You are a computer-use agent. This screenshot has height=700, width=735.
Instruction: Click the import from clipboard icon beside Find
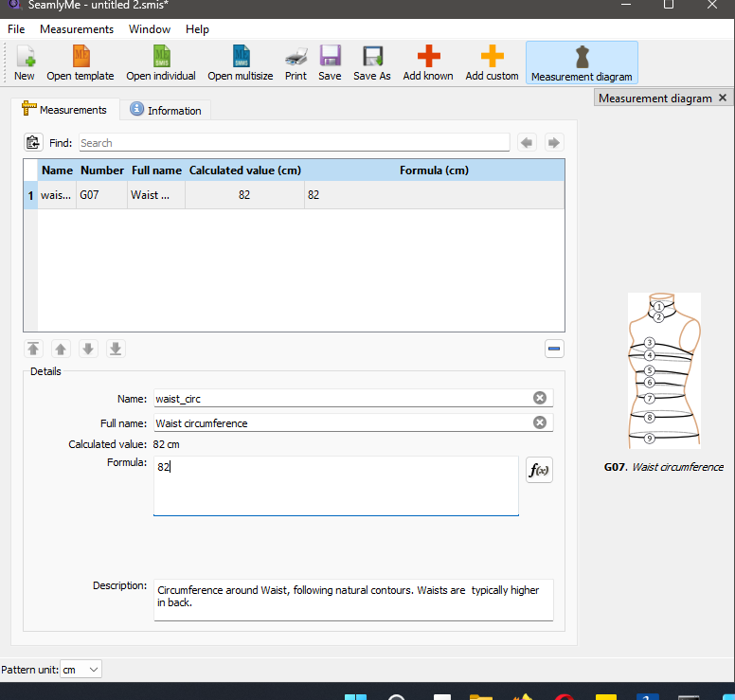tap(33, 142)
